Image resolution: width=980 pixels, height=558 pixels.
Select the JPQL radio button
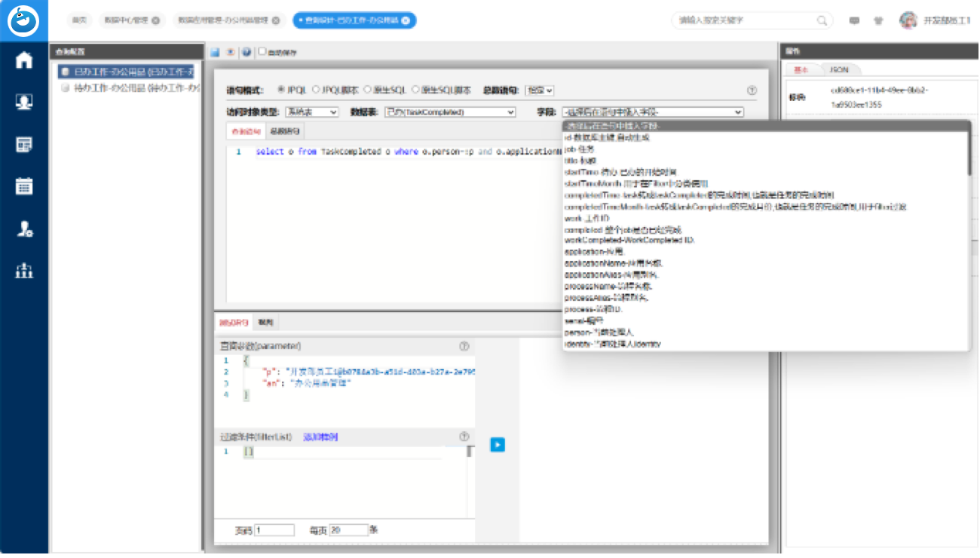point(282,90)
